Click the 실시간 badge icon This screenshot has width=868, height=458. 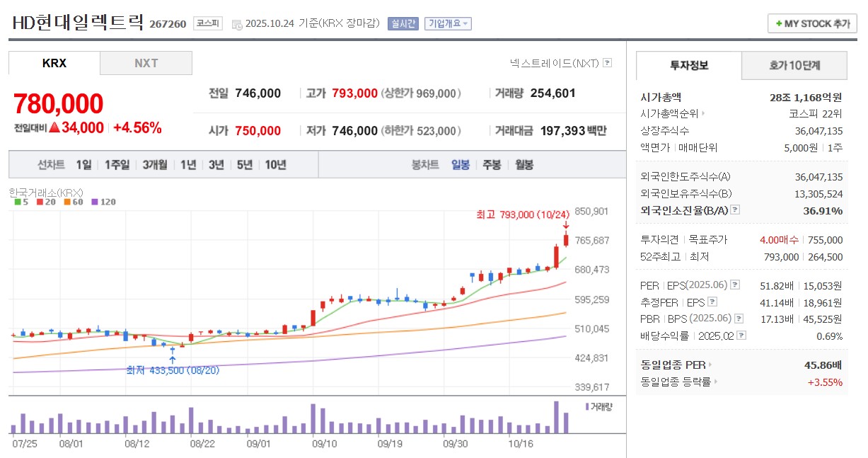(x=403, y=23)
